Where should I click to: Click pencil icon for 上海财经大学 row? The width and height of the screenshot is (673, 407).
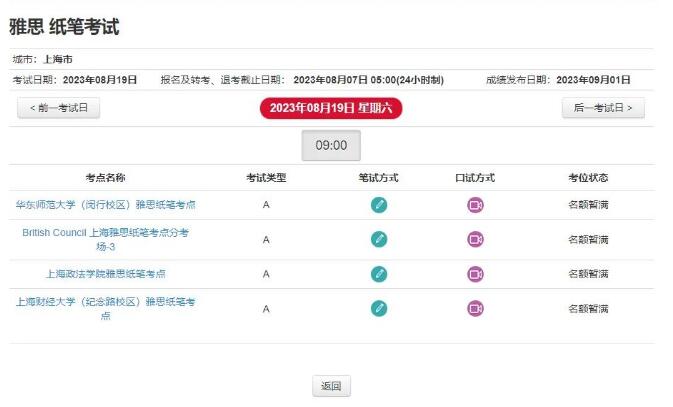379,308
